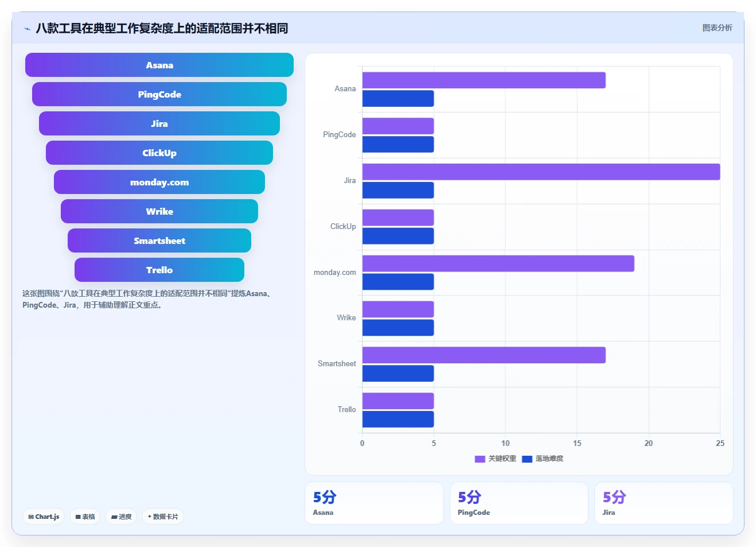
Task: Click Asana's blue 落地难度 bar
Action: coord(398,99)
